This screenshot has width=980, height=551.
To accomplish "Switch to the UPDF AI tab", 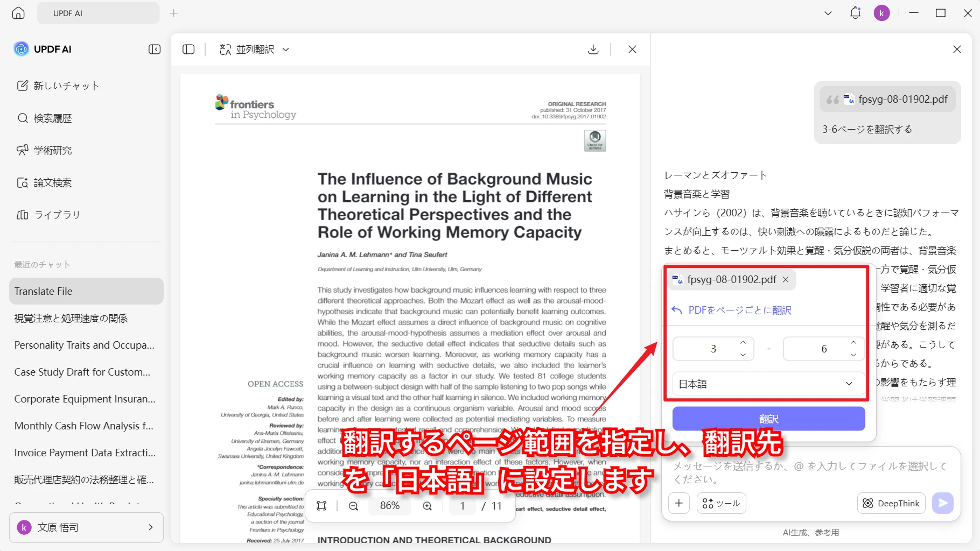I will pos(98,13).
